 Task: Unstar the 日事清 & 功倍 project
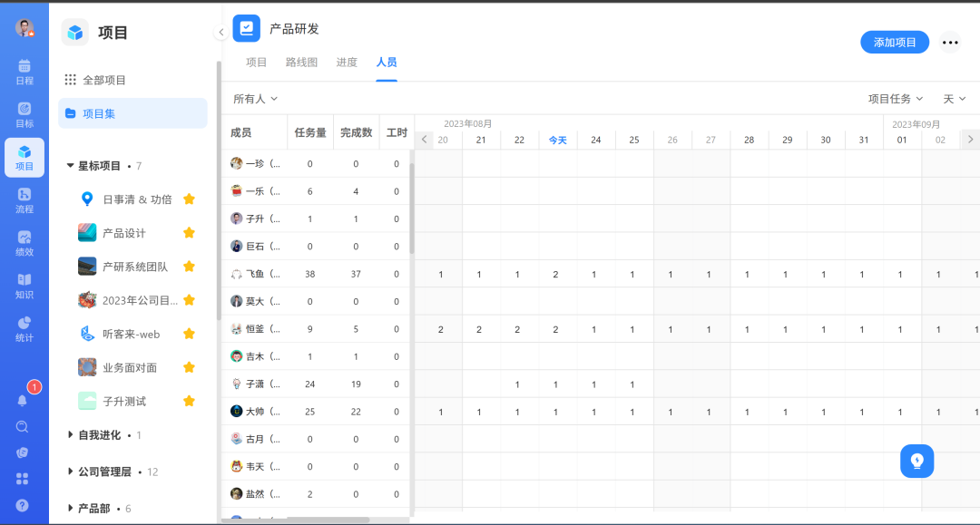click(x=189, y=199)
